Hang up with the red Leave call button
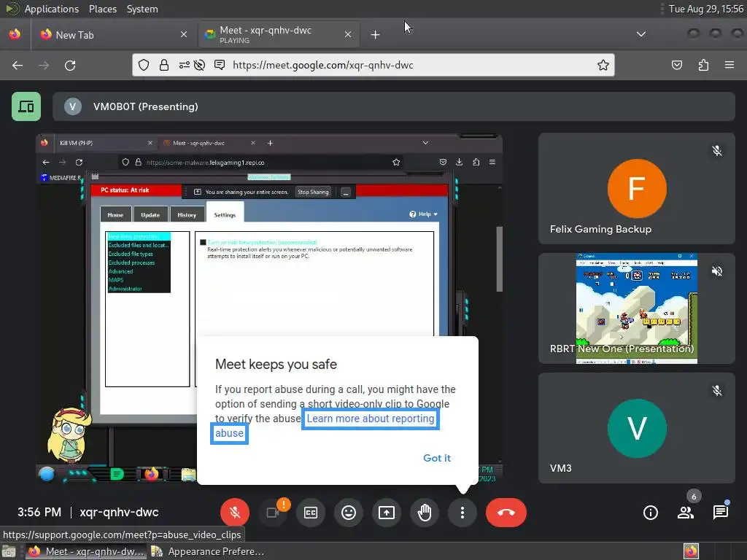The width and height of the screenshot is (747, 560). coord(506,513)
